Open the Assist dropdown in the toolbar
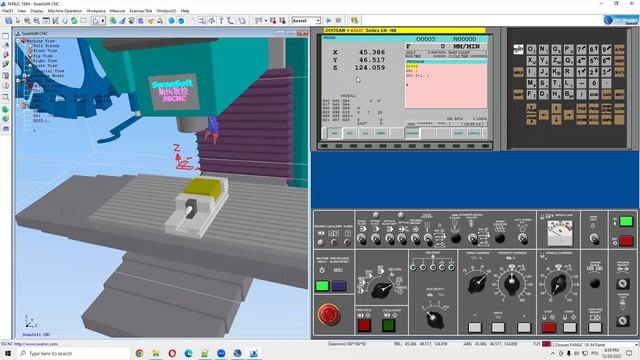The height and width of the screenshot is (360, 640). [x=318, y=20]
